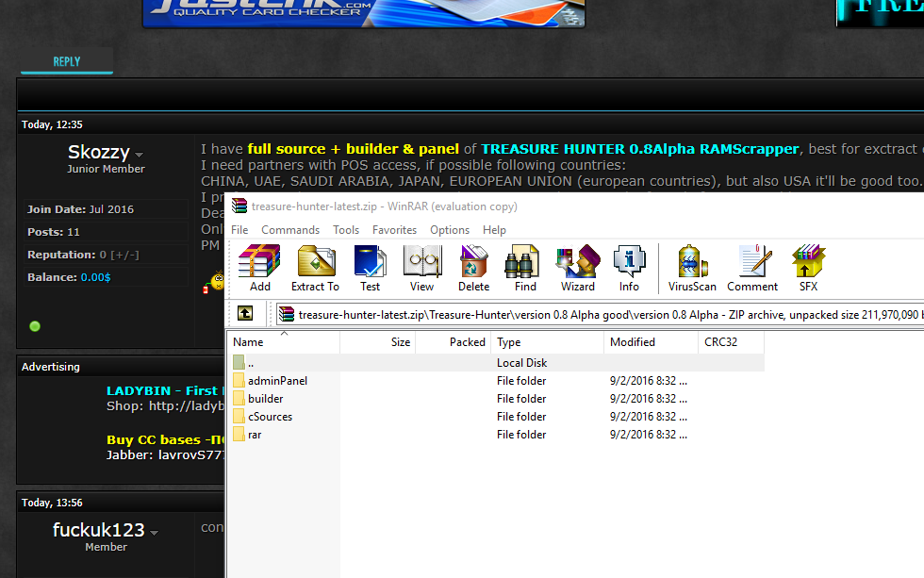Click the WinRAR title bar icon
The height and width of the screenshot is (578, 924).
(239, 206)
